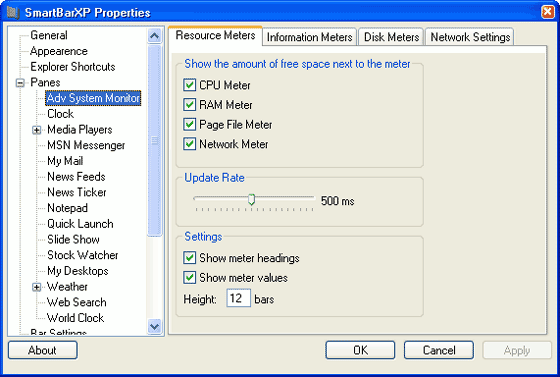Select My Mail pane
The height and width of the screenshot is (377, 560).
[x=65, y=161]
